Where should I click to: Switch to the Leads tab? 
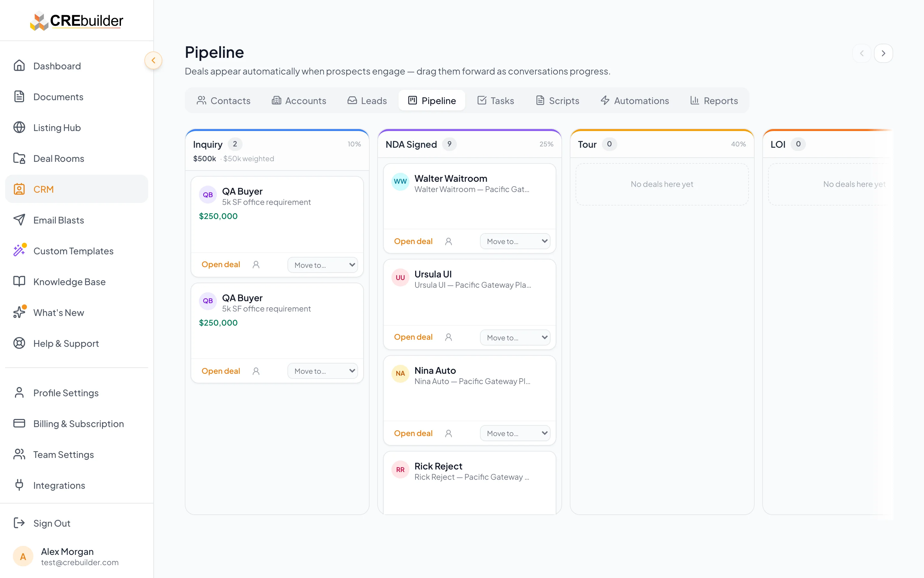pyautogui.click(x=367, y=101)
